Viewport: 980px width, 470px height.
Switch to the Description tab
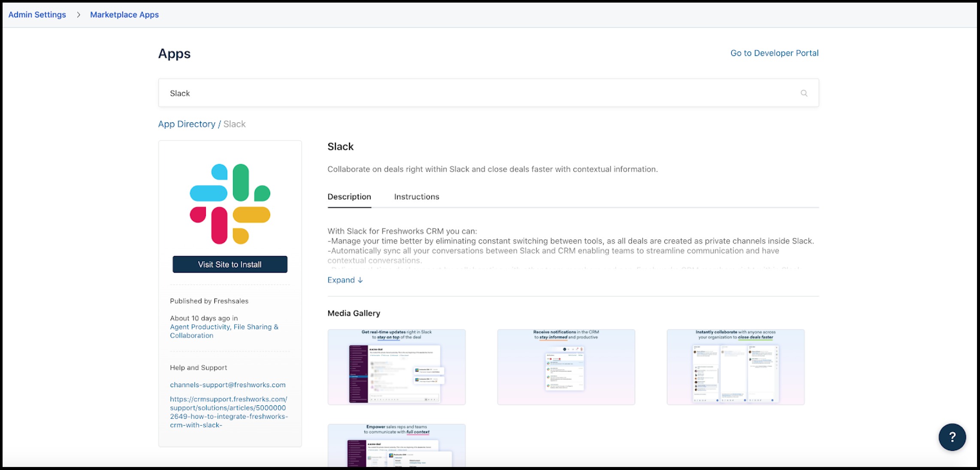click(x=349, y=197)
